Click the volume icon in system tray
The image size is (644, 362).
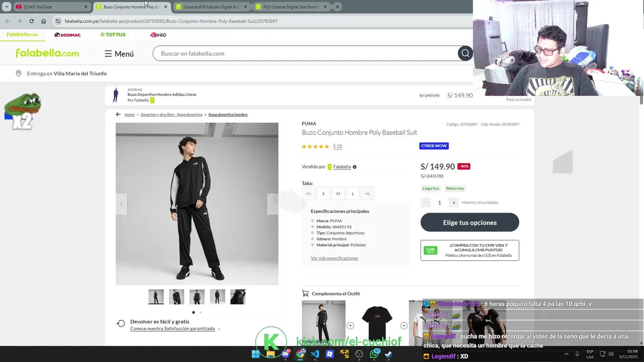click(610, 354)
